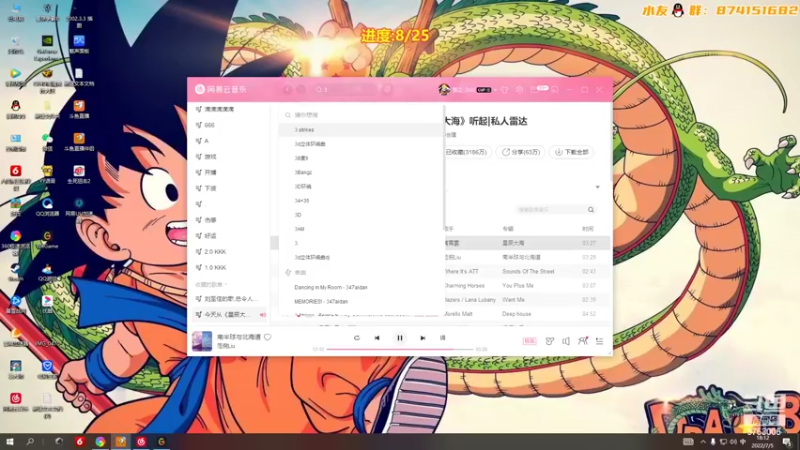Click the 分享 share button
This screenshot has width=800, height=450.
[520, 152]
